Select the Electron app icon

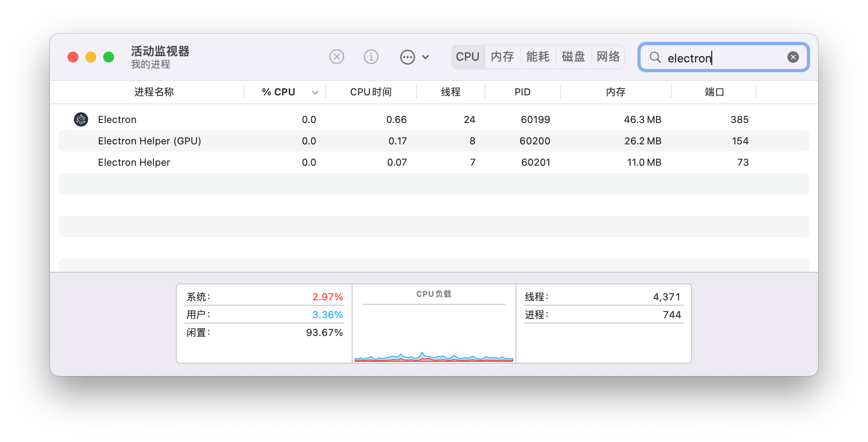[x=81, y=119]
